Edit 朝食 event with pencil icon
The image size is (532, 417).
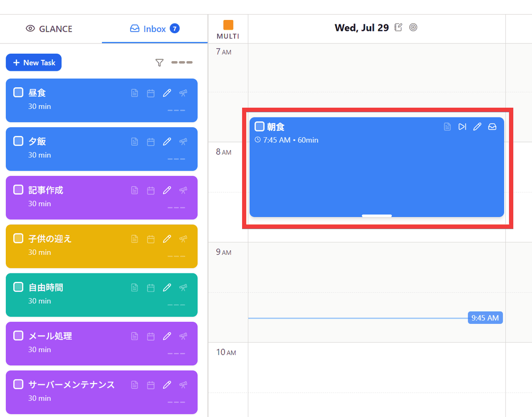tap(477, 127)
